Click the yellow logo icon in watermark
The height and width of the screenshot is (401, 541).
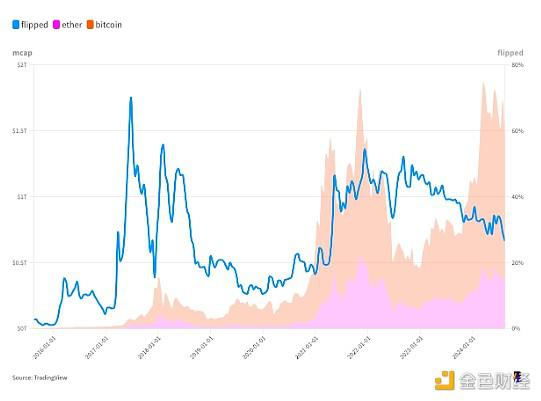coord(444,381)
